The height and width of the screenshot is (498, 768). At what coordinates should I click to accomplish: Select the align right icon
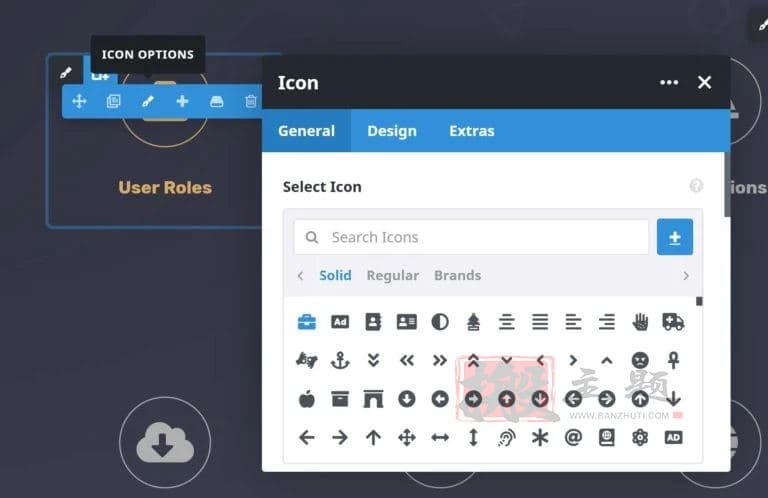click(x=606, y=322)
